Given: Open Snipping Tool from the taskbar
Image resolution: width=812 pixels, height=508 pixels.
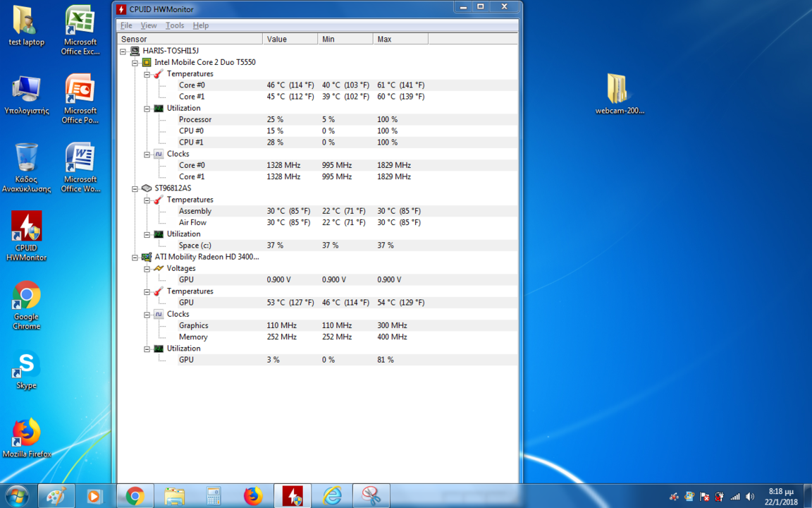Looking at the screenshot, I should coord(371,496).
